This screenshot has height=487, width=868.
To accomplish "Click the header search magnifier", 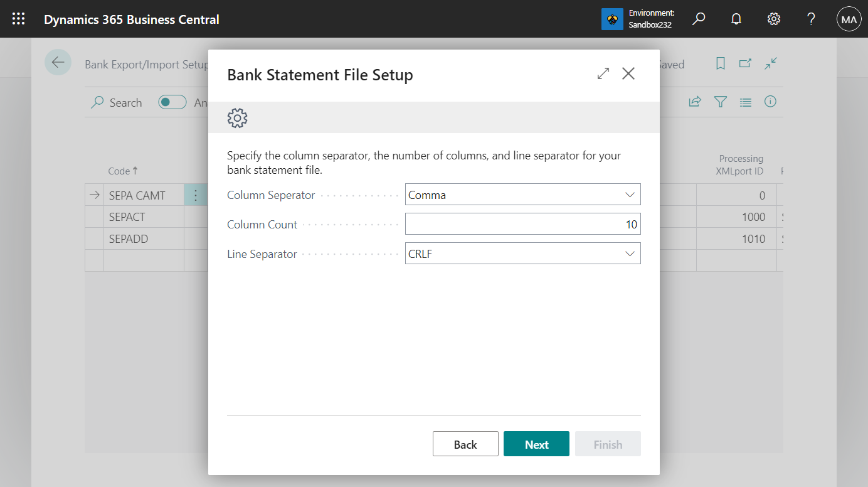I will pyautogui.click(x=698, y=19).
